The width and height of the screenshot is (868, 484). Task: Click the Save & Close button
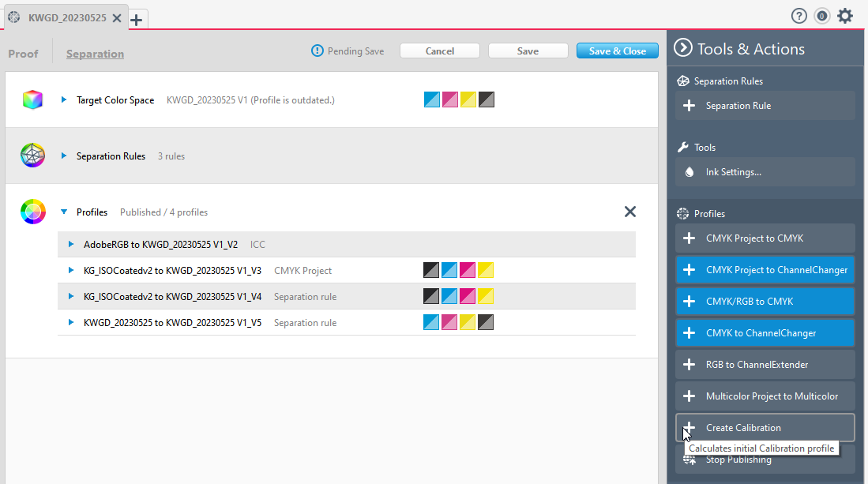coord(617,51)
